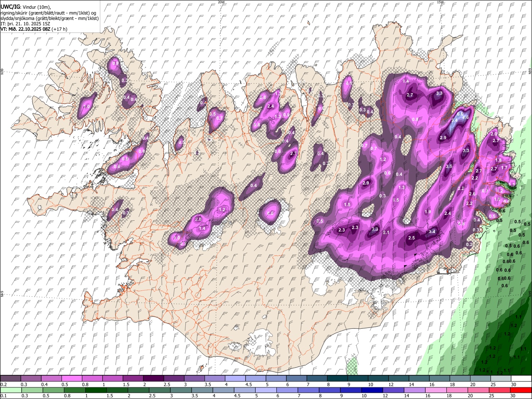Click the "6.0" snowfall maximum value on map
532x399 pixels.
[x=460, y=113]
